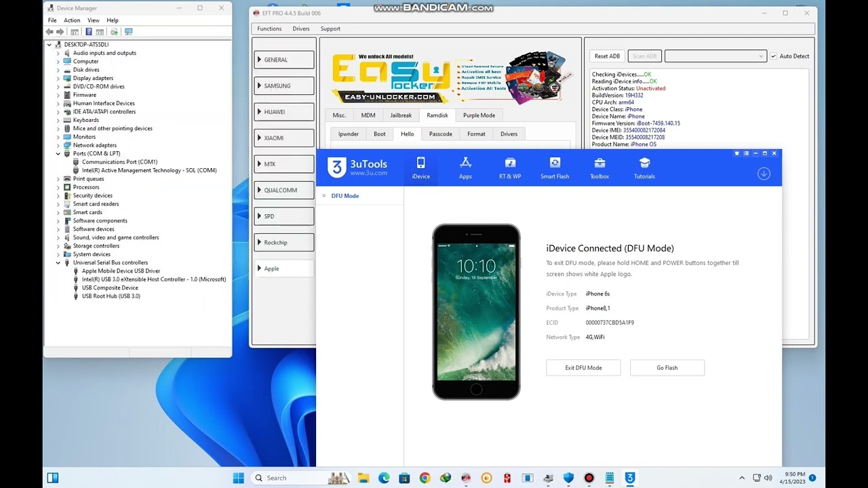868x488 pixels.
Task: Click Update driver icon in Device Manager toolbar
Action: pyautogui.click(x=114, y=32)
